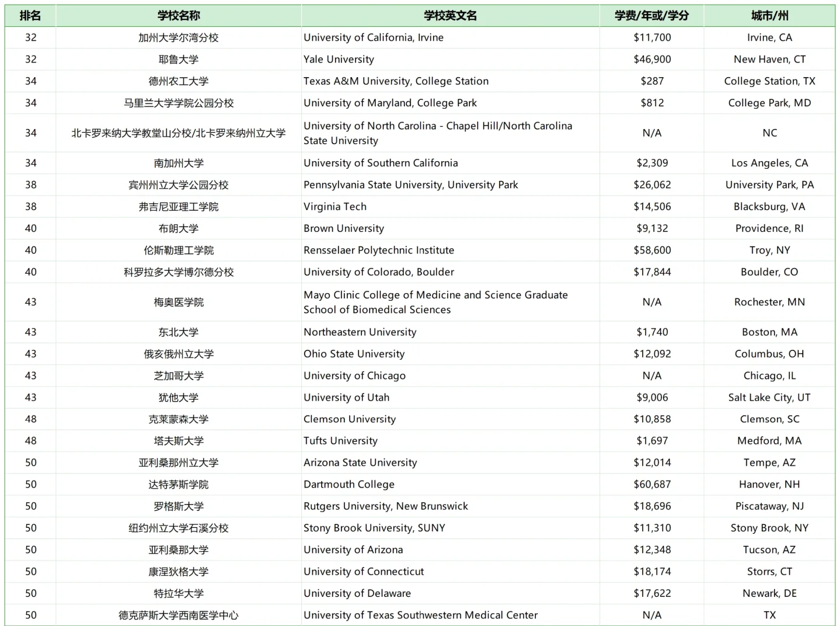Click the Brown University cell
Image resolution: width=840 pixels, height=626 pixels.
344,228
